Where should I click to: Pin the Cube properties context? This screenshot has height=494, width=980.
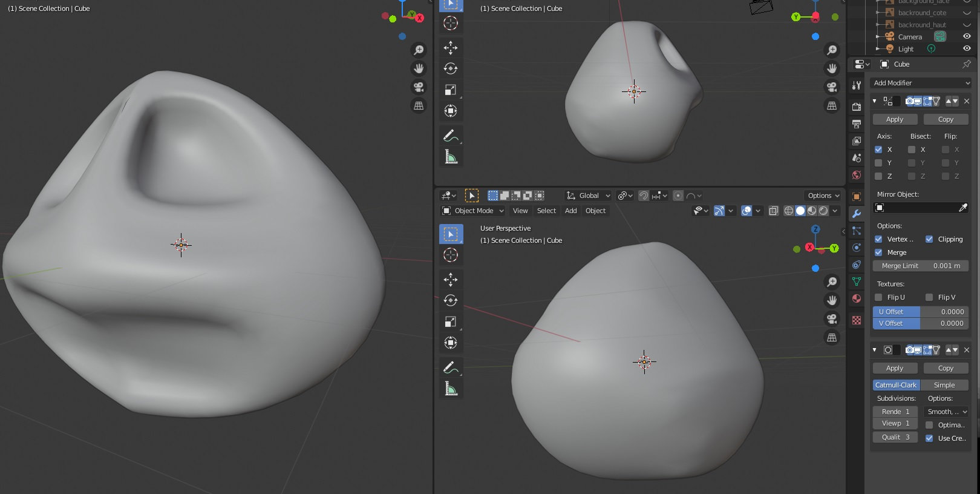point(967,64)
